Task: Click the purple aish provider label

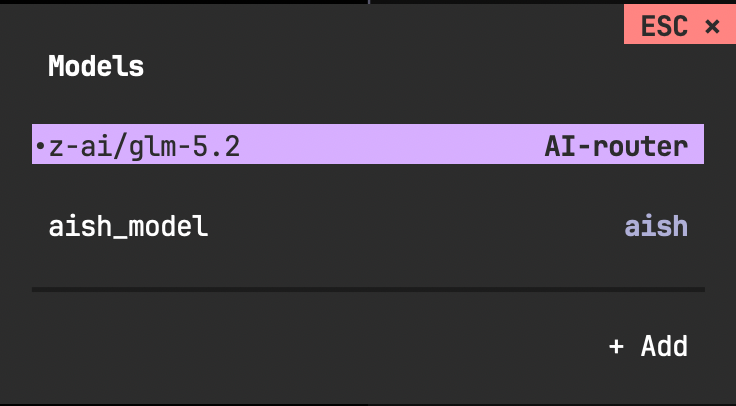Action: (x=656, y=227)
